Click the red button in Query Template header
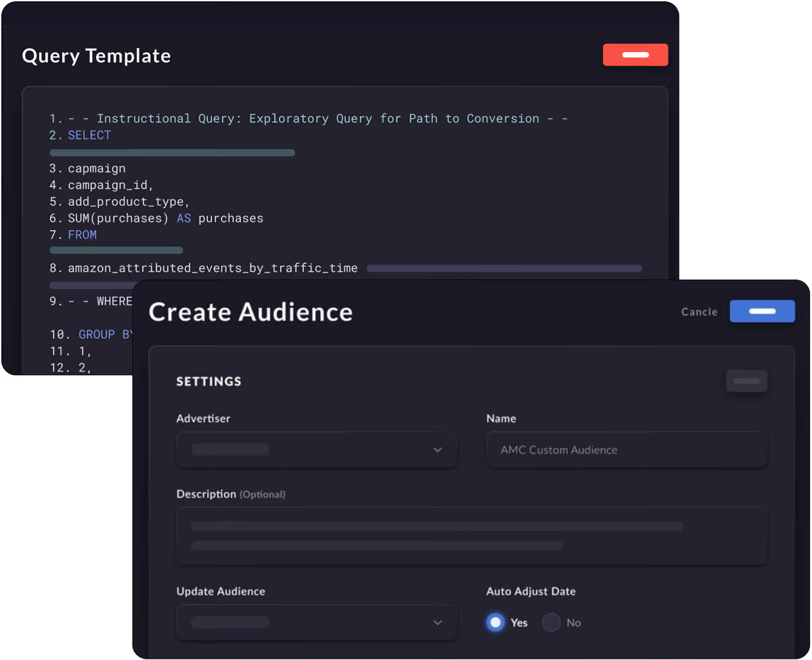 pos(635,55)
